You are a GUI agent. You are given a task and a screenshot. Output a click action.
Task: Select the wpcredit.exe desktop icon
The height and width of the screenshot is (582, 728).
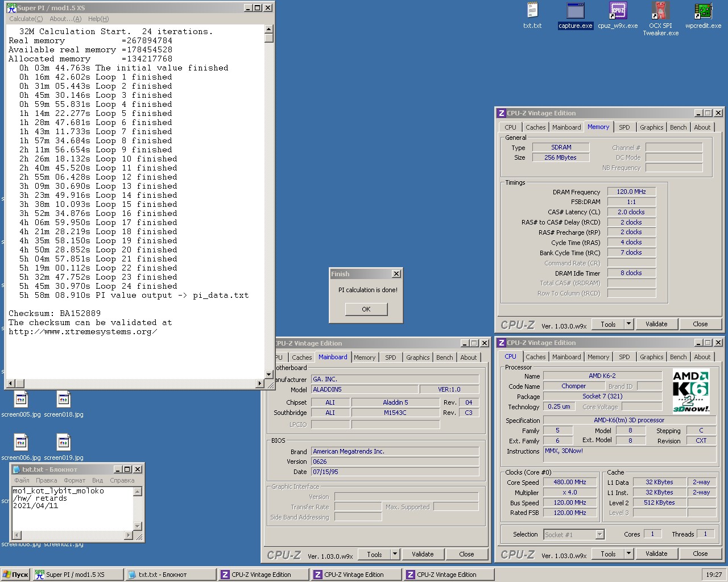703,15
